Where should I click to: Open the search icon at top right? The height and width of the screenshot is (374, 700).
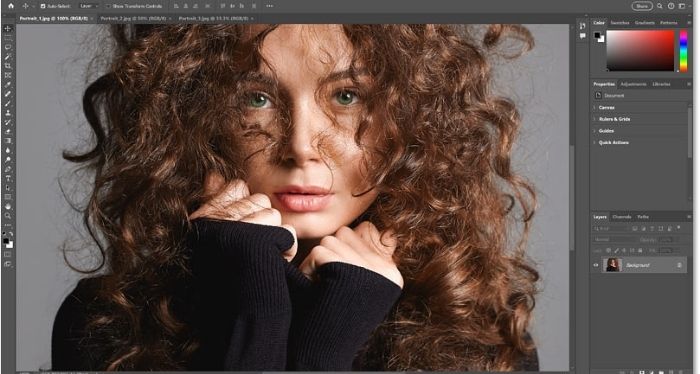[x=660, y=6]
